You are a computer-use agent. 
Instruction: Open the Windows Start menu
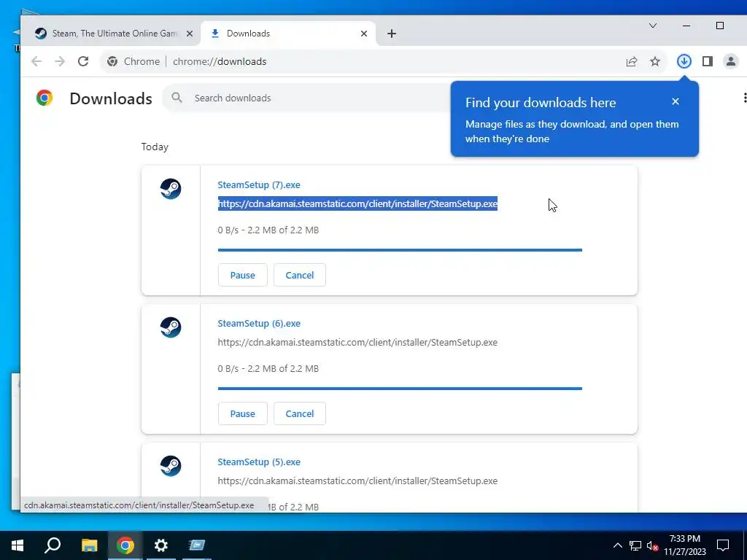coord(18,545)
